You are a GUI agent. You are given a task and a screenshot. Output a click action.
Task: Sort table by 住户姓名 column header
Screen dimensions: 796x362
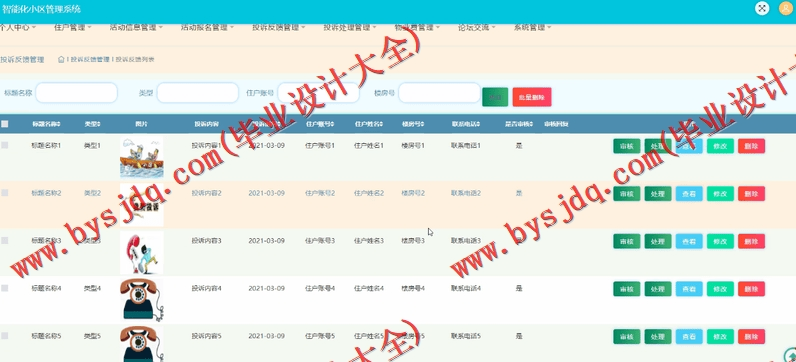click(x=369, y=124)
